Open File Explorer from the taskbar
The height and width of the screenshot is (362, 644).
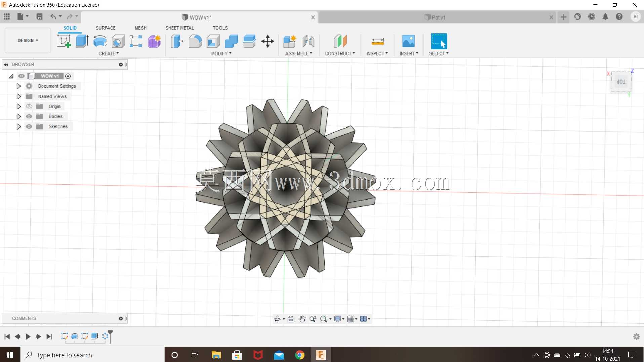[216, 355]
